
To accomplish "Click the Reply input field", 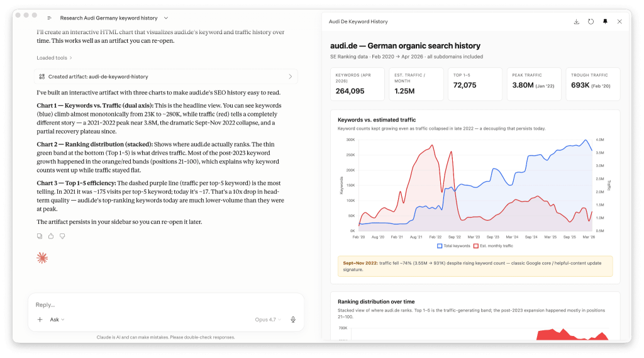I will (x=166, y=305).
